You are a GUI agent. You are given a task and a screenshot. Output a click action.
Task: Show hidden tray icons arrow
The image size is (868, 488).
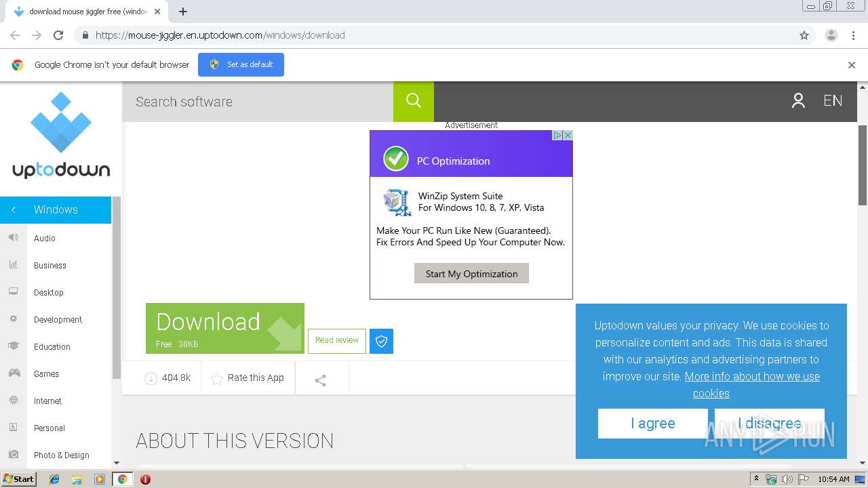click(756, 479)
